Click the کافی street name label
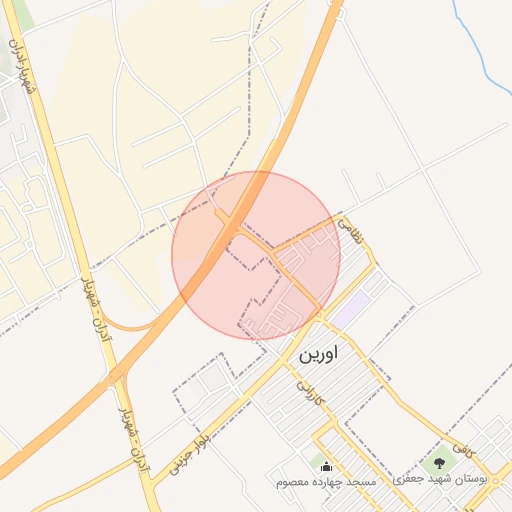 point(464,450)
